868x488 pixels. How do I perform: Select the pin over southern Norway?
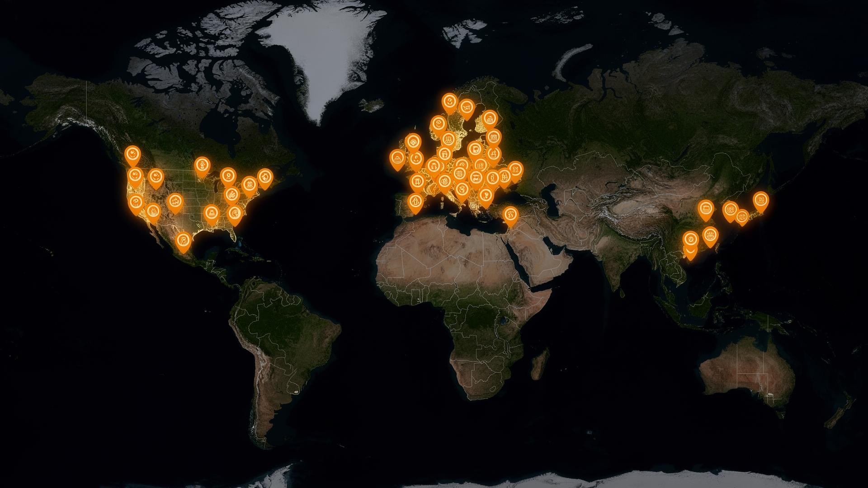pyautogui.click(x=438, y=126)
